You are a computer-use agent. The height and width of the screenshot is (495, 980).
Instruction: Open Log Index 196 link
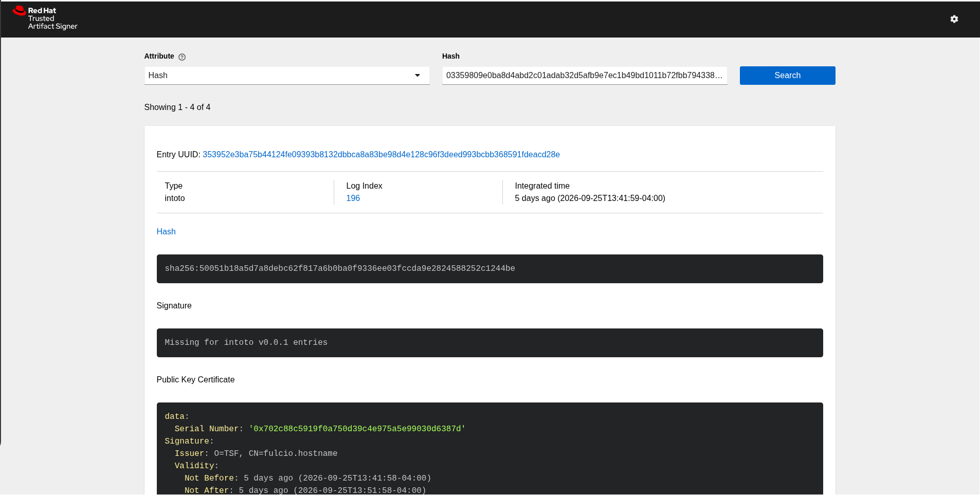353,198
